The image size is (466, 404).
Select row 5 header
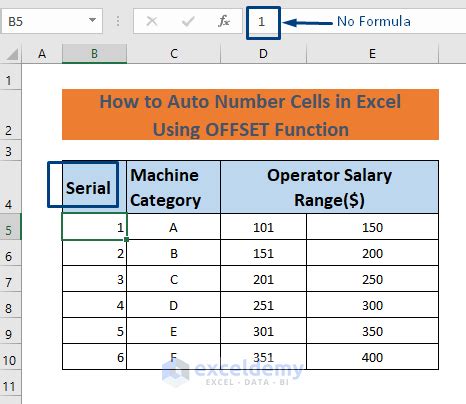click(10, 227)
